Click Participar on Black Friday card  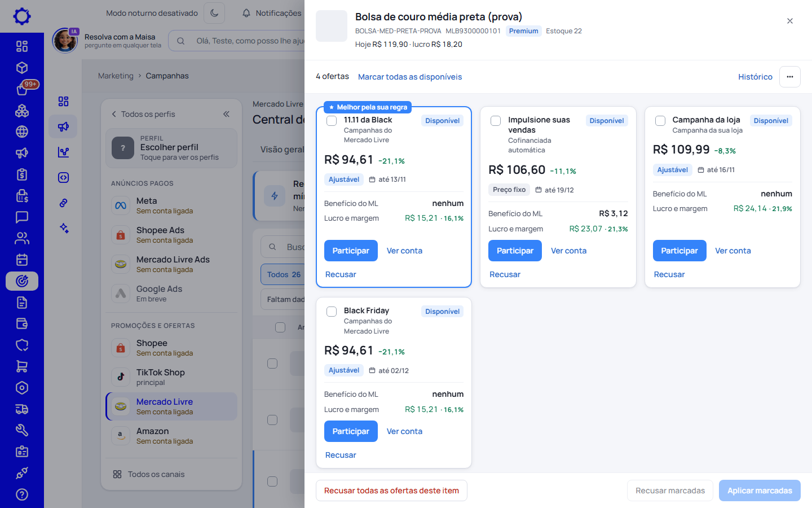pos(351,431)
